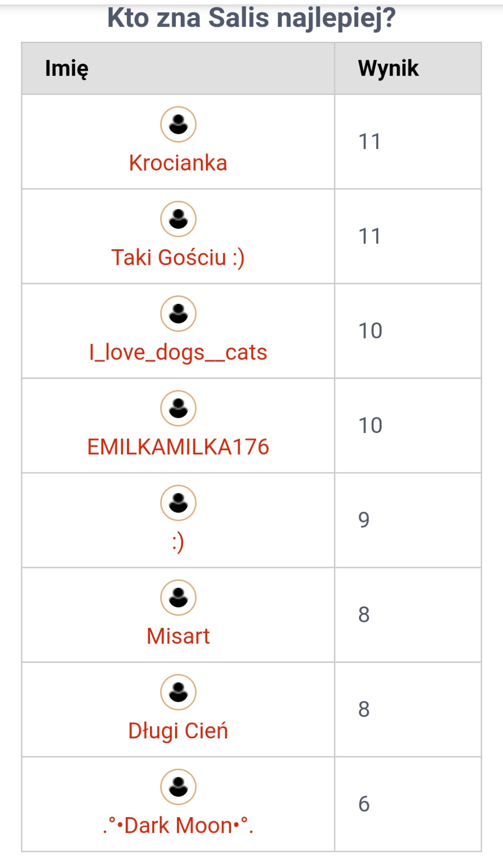This screenshot has height=868, width=503.
Task: Click the title Kto zna Salis najlepiej?
Action: (x=251, y=18)
